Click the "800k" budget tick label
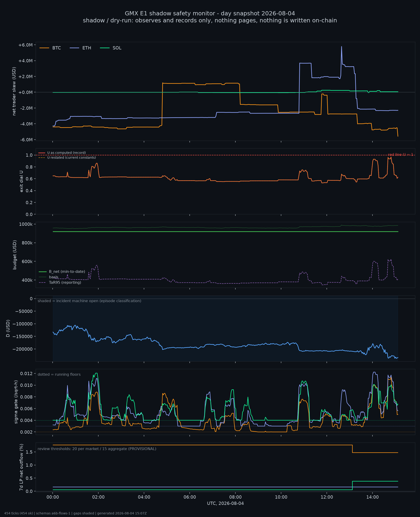Screen dimensions: 420x517 27,243
